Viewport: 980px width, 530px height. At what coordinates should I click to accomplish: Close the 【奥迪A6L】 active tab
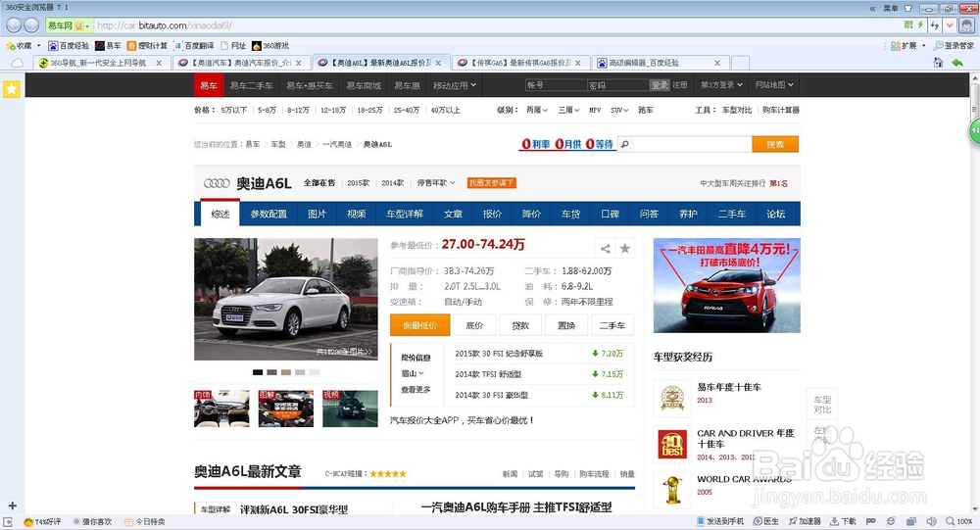(x=438, y=63)
